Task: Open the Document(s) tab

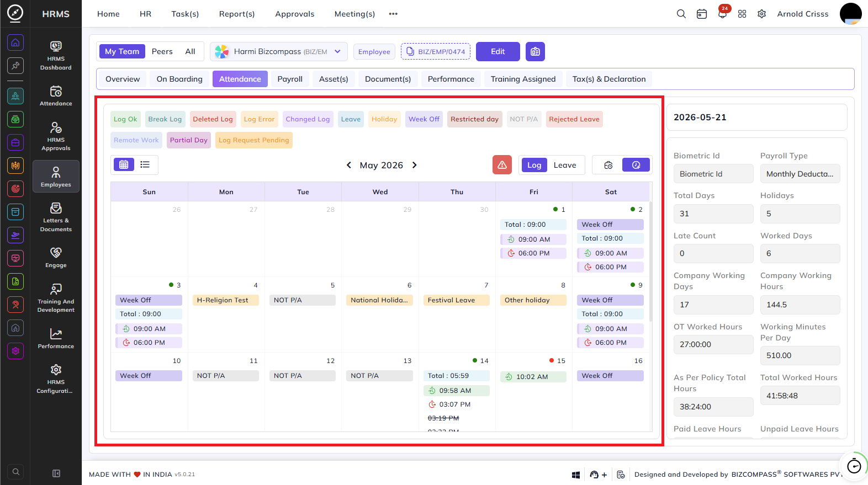Action: tap(388, 79)
